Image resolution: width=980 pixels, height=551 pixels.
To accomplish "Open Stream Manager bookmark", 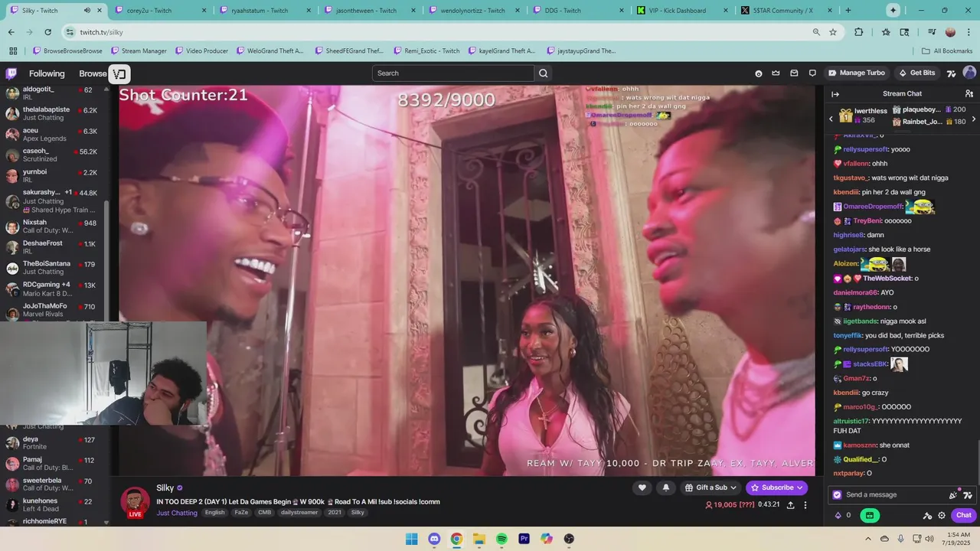I will point(139,51).
